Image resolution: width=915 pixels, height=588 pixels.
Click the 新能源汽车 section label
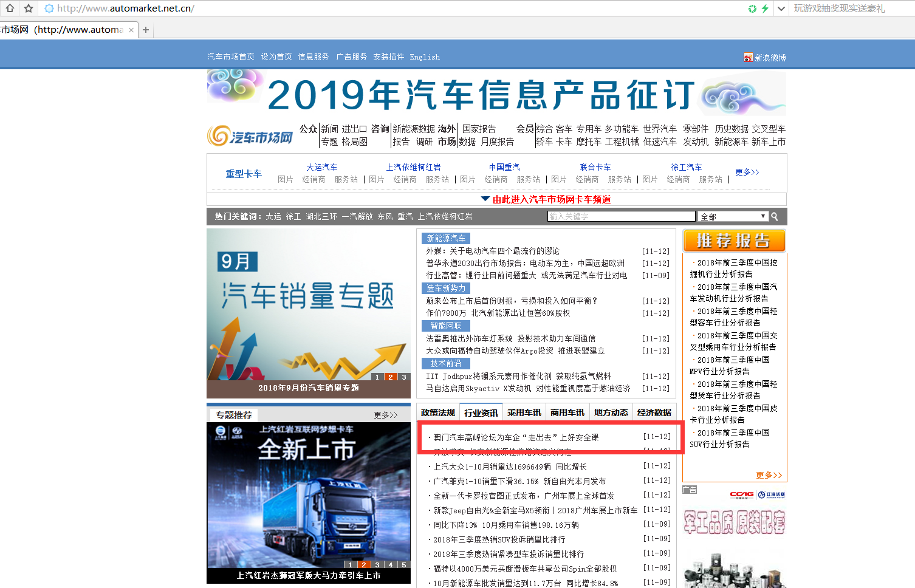[x=446, y=239]
